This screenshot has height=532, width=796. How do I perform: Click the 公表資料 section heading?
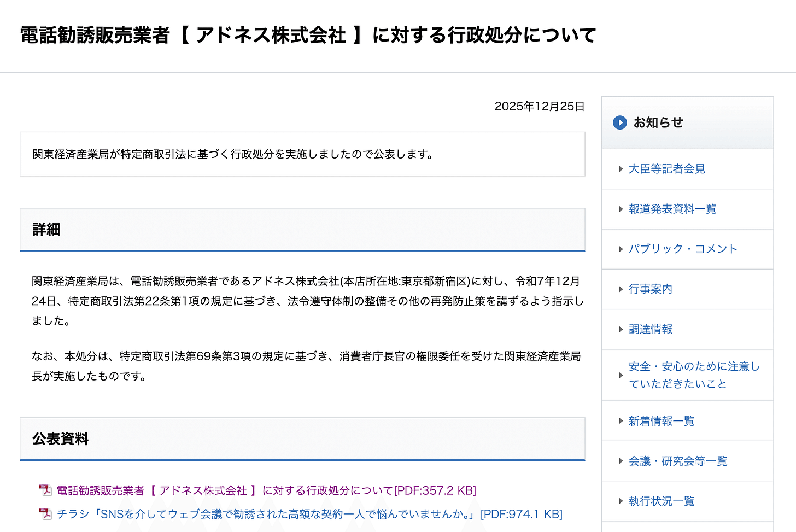coord(60,439)
